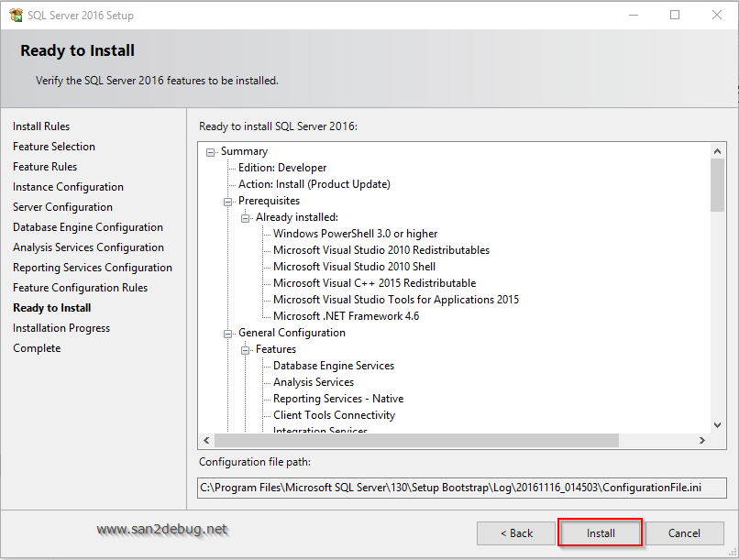Minimize the setup window
The height and width of the screenshot is (560, 739).
click(x=634, y=15)
